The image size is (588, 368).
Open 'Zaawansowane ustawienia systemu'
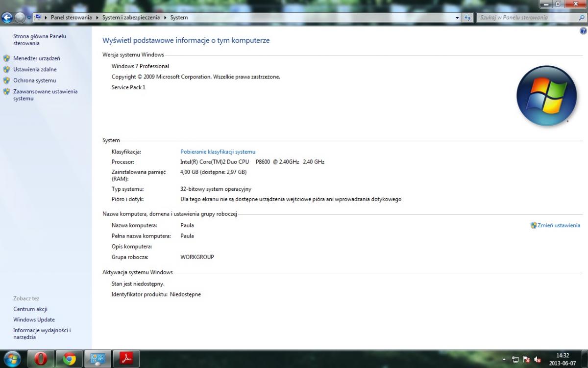(x=45, y=95)
